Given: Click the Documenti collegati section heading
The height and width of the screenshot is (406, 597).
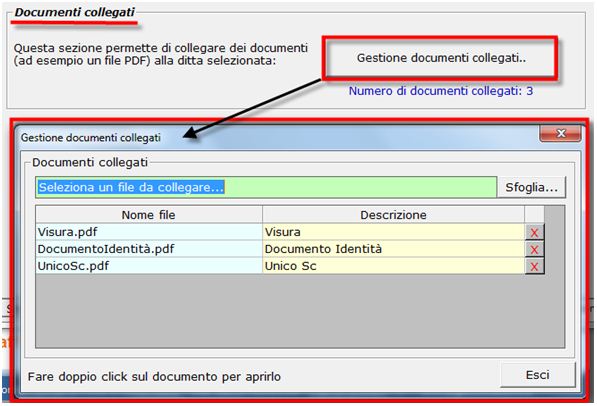Looking at the screenshot, I should tap(74, 13).
